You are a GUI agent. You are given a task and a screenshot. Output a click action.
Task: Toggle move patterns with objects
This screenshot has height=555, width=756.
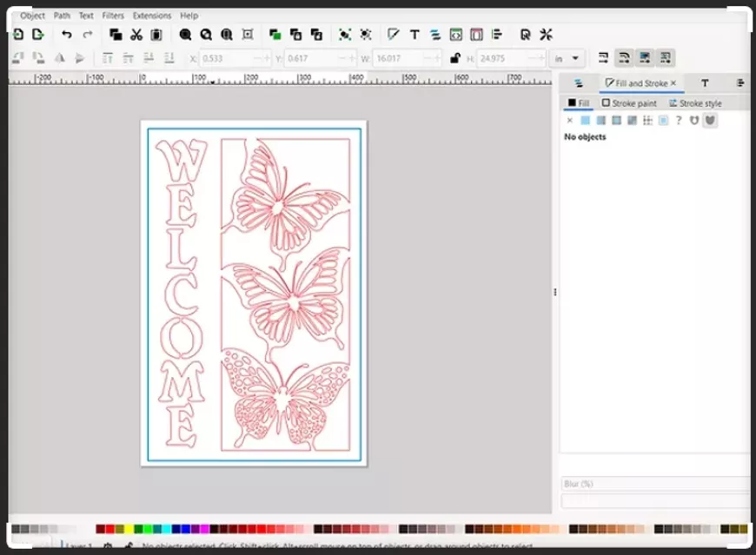tap(666, 58)
